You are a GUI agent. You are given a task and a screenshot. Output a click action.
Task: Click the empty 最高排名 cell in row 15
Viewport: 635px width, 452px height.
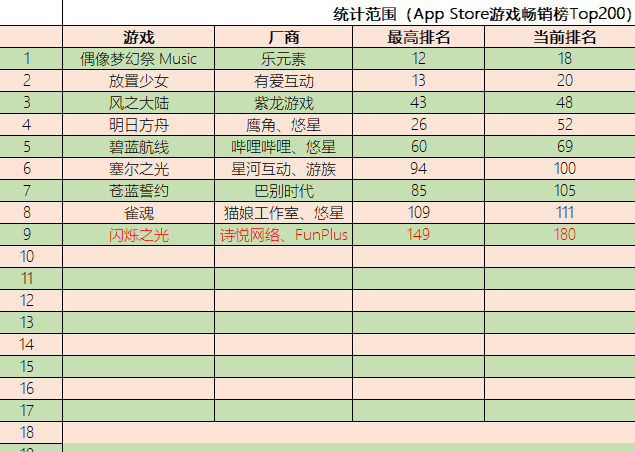[x=418, y=367]
